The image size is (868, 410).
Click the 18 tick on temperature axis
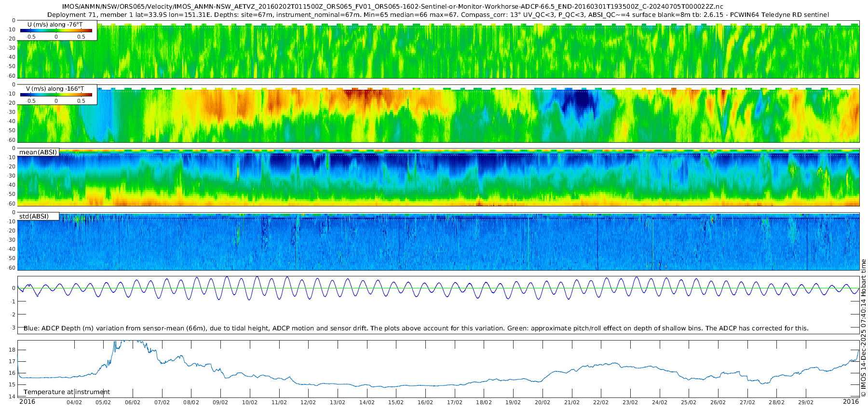13,350
